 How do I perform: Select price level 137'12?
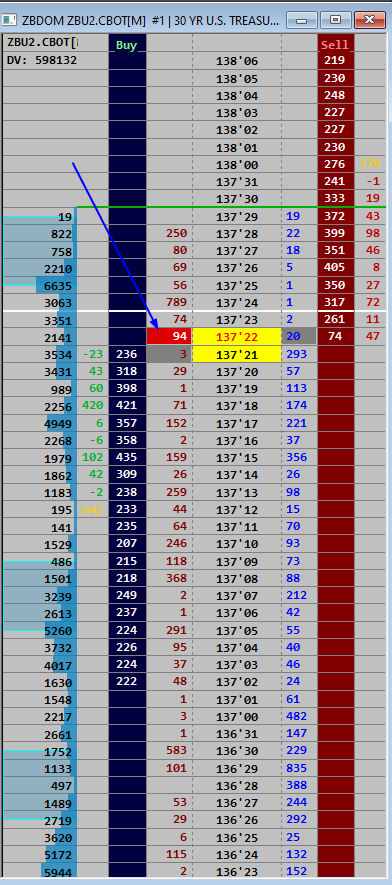[x=236, y=510]
